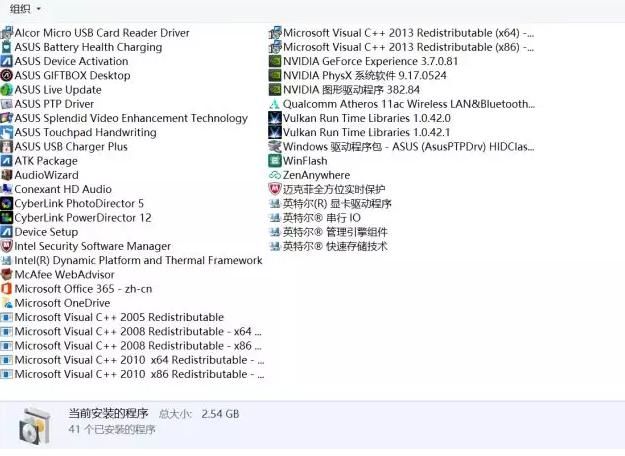Viewport: 625px width, 456px height.
Task: Click the McAfee WebAdvisor icon
Action: click(7, 275)
